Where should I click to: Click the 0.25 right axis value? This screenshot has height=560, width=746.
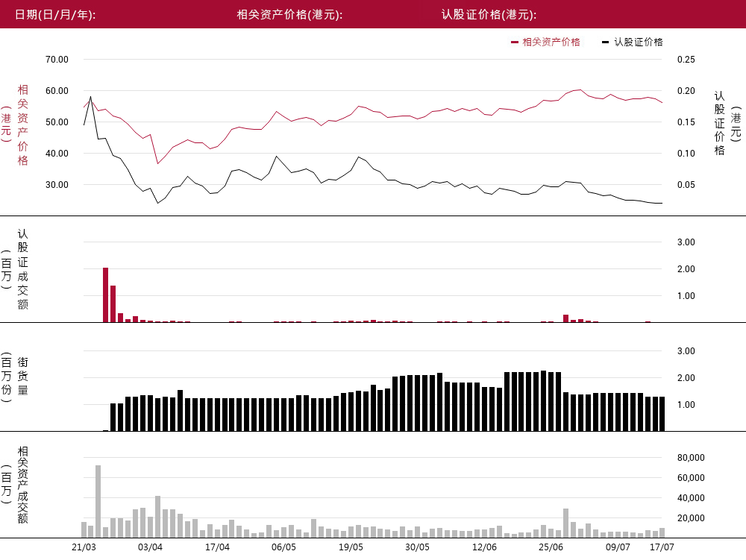coord(686,60)
